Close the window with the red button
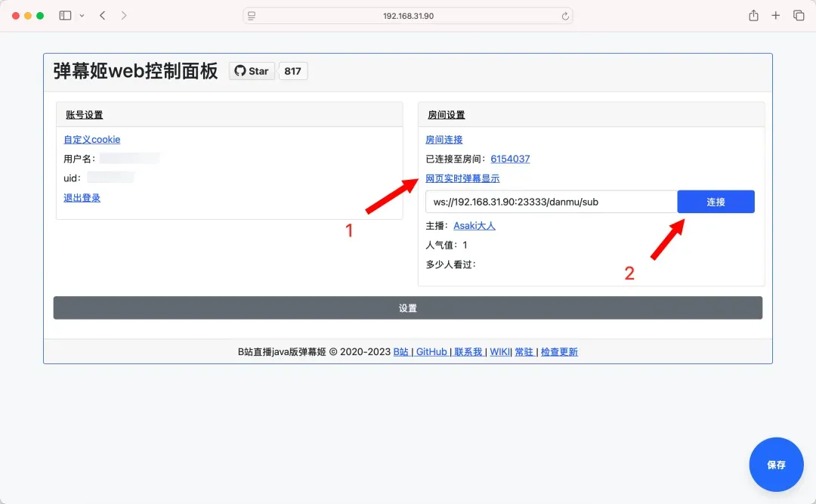The height and width of the screenshot is (504, 816). (x=16, y=16)
